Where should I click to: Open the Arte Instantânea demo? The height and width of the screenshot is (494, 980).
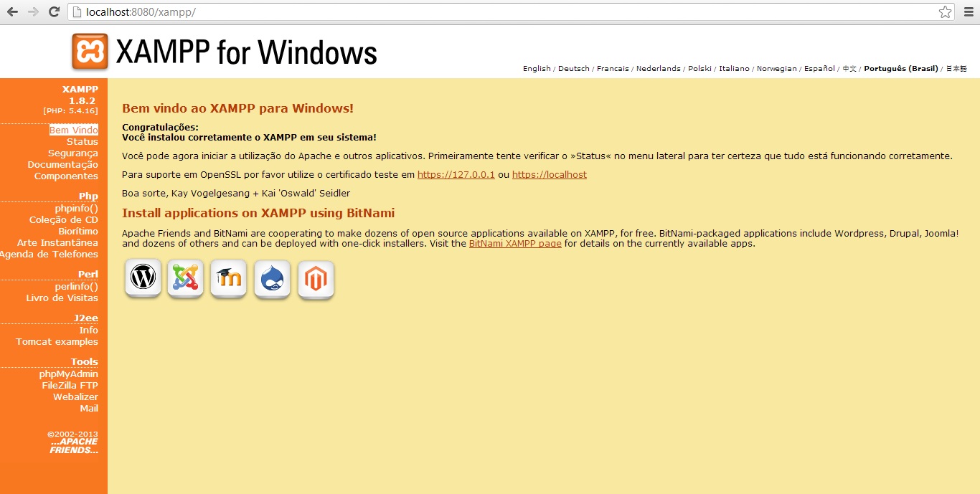57,243
